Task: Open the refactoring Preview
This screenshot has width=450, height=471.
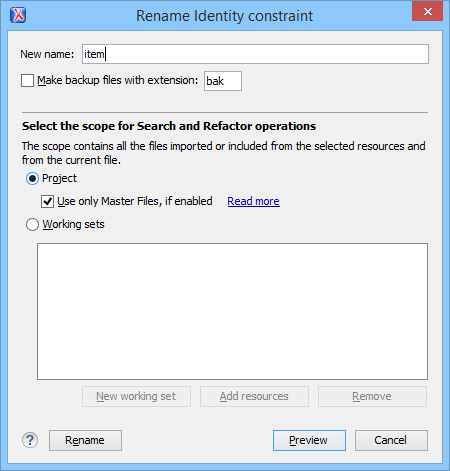Action: click(309, 440)
